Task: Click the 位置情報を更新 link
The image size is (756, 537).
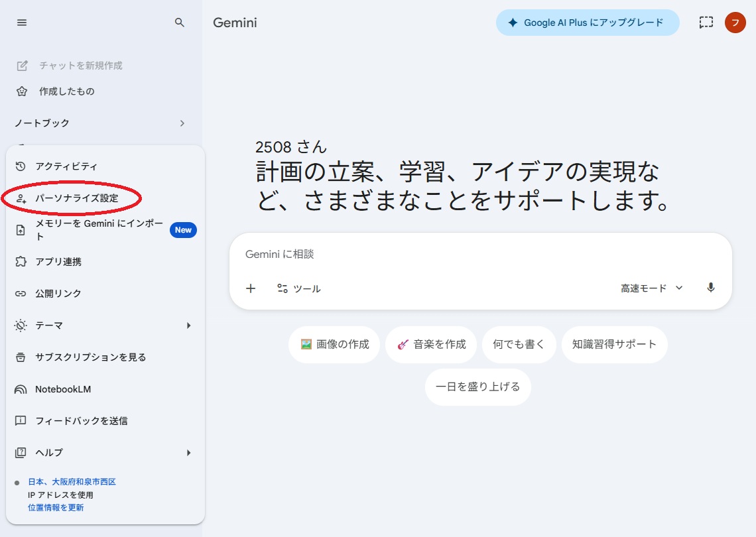Action: tap(56, 508)
